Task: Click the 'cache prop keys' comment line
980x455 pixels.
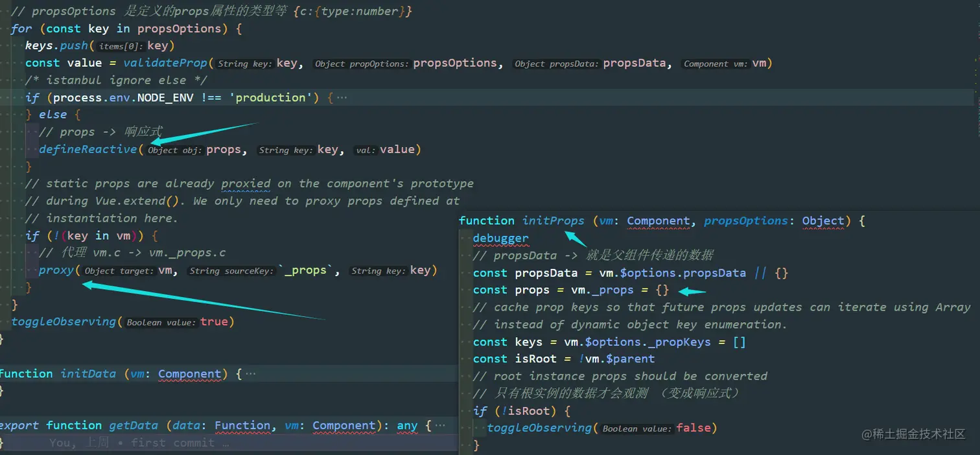Action: point(722,308)
